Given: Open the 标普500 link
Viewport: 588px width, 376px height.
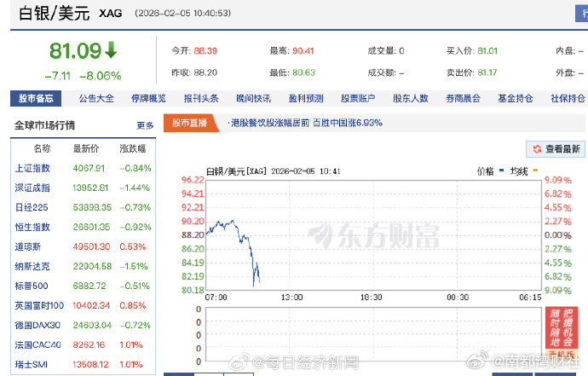Looking at the screenshot, I should click(32, 286).
